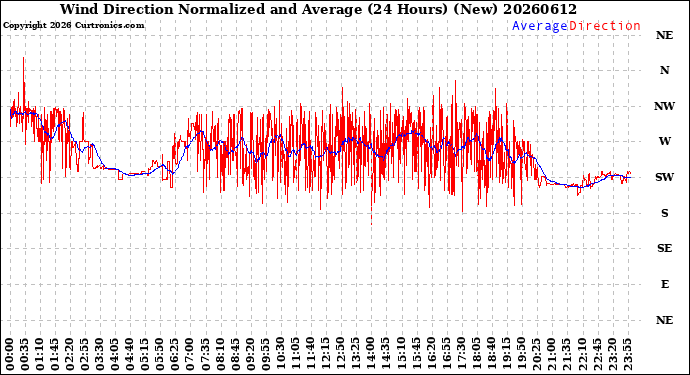
Task: Select the W direction axis label
Action: pos(664,141)
